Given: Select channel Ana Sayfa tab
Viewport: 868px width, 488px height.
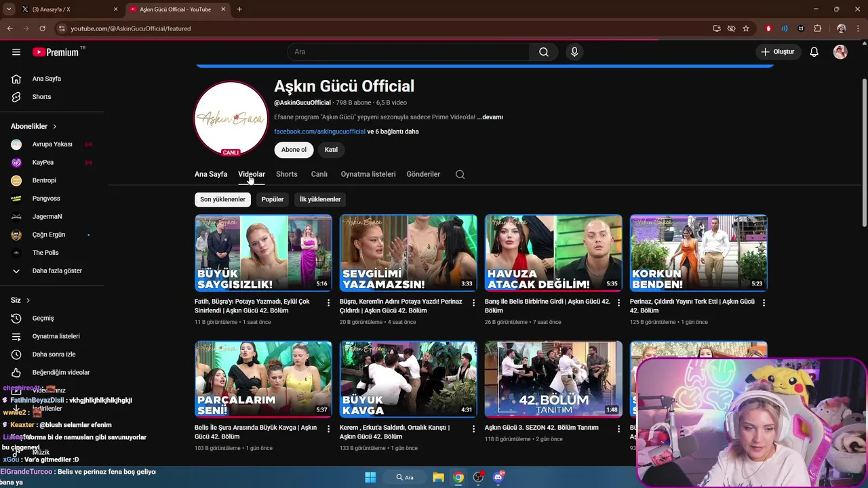Looking at the screenshot, I should 211,174.
